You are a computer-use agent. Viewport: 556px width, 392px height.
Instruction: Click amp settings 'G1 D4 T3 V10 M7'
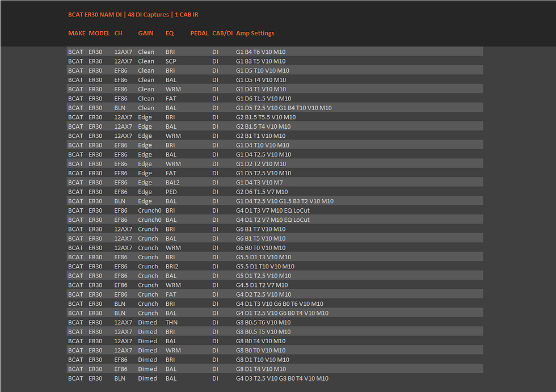(259, 183)
